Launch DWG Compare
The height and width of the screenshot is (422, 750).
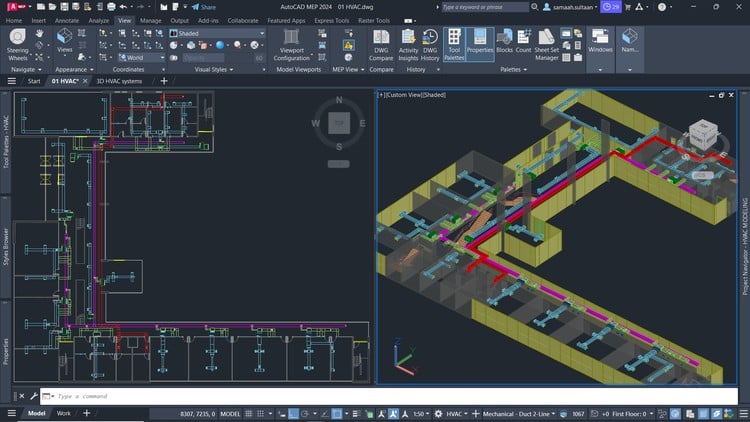point(381,44)
